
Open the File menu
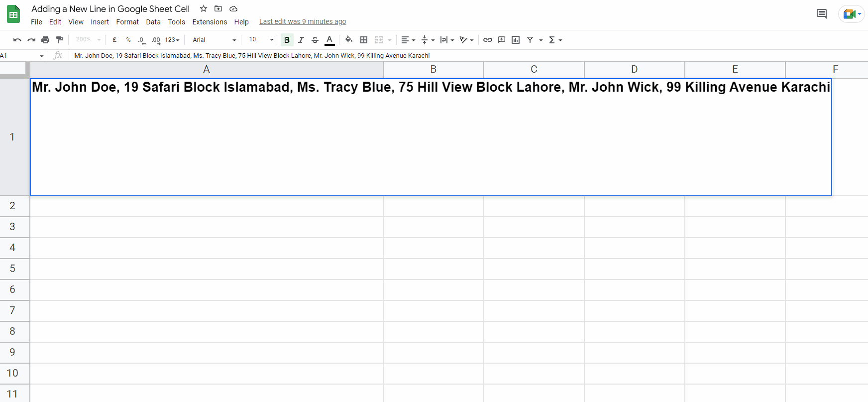click(36, 22)
